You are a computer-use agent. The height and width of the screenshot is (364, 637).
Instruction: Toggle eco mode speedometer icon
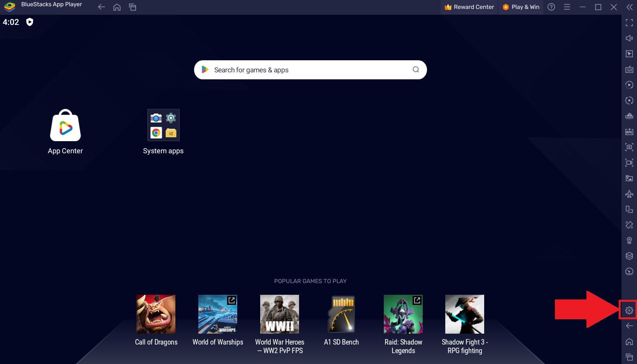(629, 271)
